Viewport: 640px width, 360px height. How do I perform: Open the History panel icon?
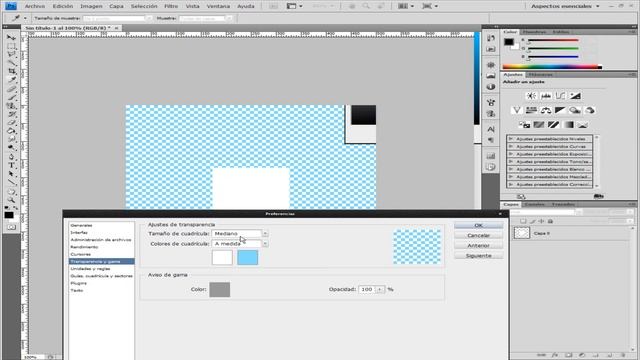point(491,38)
